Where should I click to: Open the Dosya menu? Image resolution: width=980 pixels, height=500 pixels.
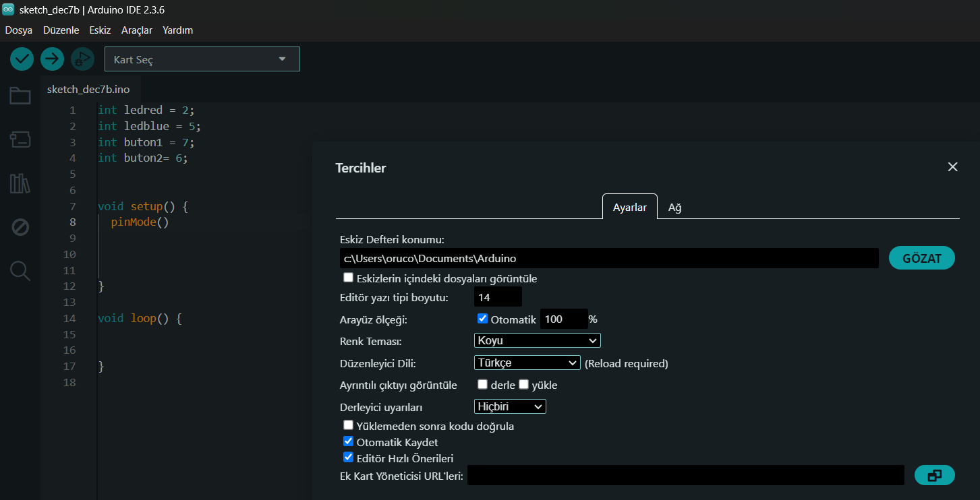pyautogui.click(x=19, y=30)
